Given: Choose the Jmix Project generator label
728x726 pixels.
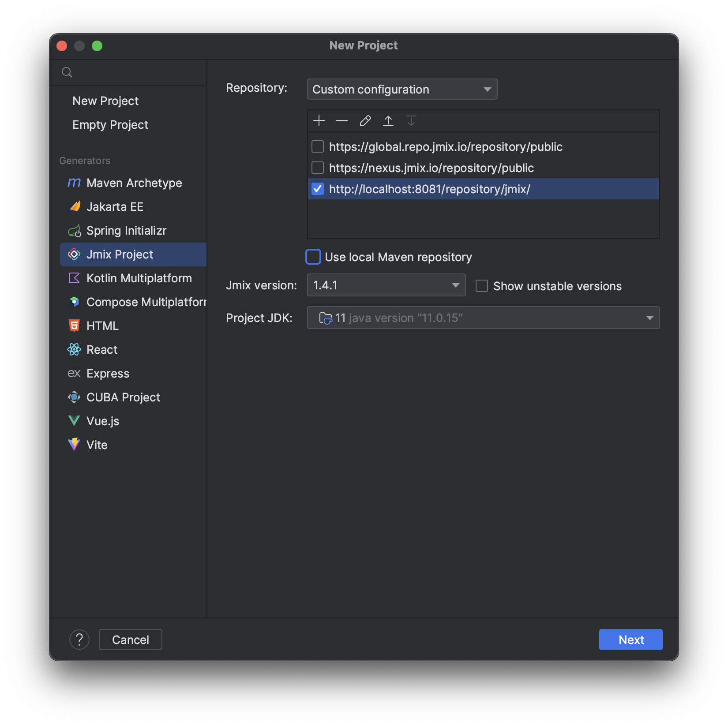Looking at the screenshot, I should pyautogui.click(x=120, y=254).
